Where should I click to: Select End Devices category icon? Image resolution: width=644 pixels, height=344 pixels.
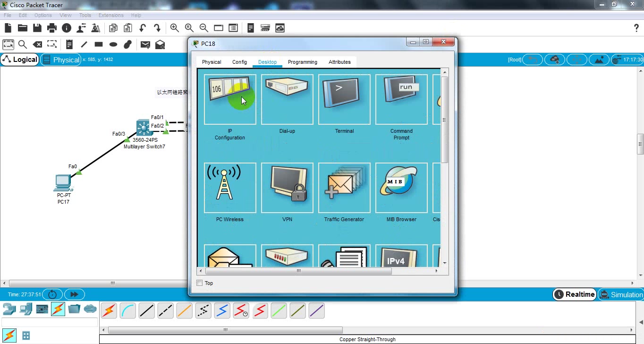point(26,309)
